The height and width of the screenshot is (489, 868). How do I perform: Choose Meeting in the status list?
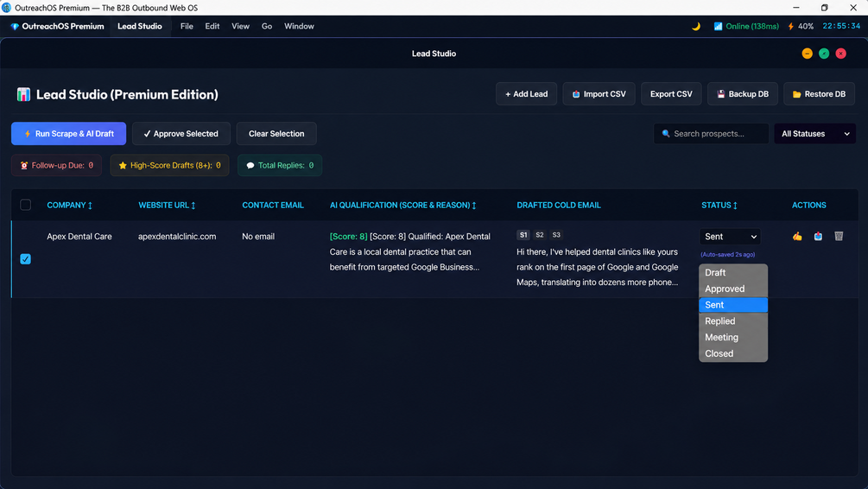(x=733, y=337)
